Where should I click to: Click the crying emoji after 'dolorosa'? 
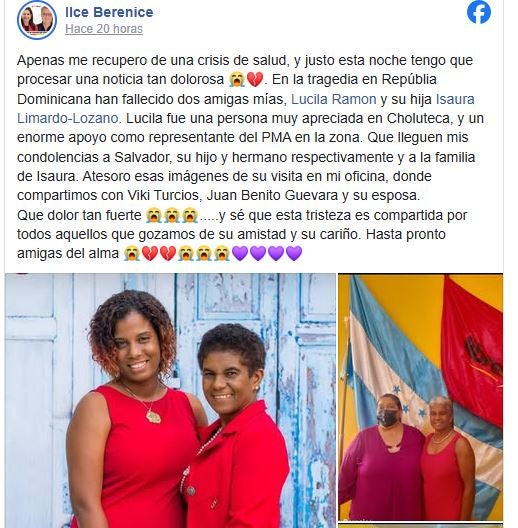[236, 80]
